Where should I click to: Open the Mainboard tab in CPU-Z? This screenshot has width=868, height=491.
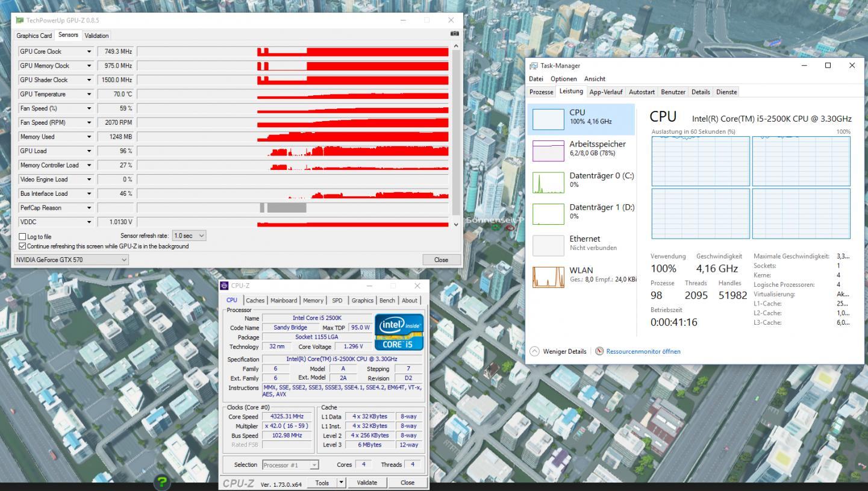284,300
